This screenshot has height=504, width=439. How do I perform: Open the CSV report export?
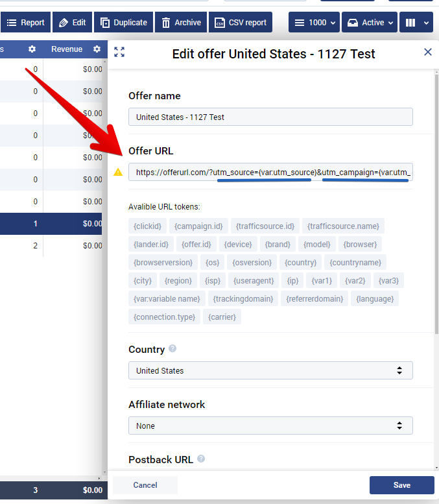click(241, 23)
